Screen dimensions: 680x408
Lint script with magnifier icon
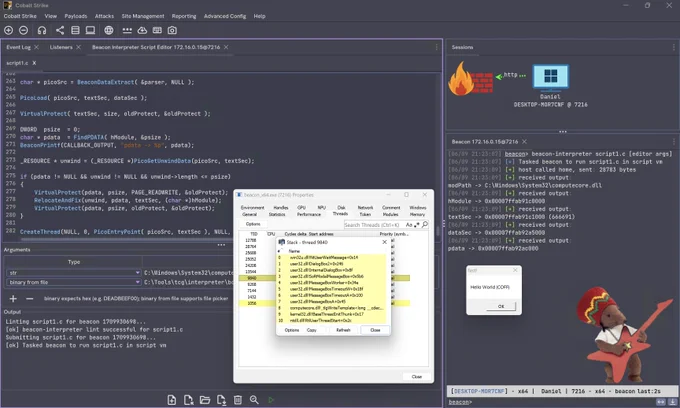(x=254, y=400)
